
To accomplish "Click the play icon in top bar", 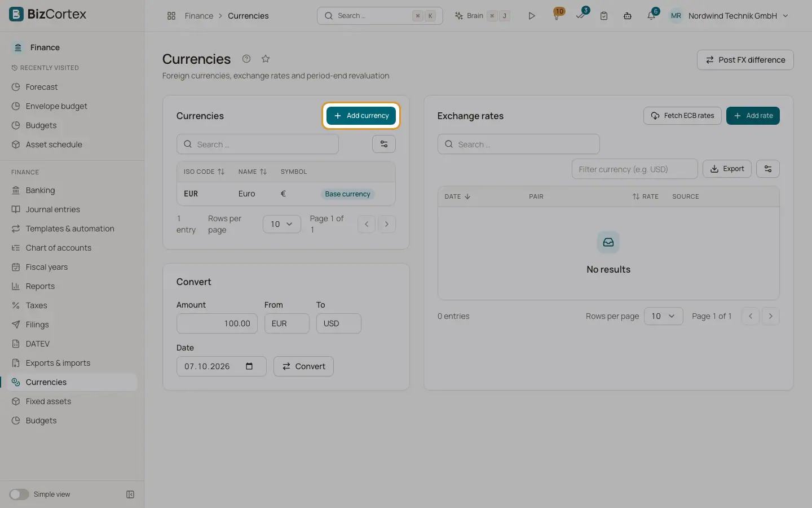I will [531, 16].
